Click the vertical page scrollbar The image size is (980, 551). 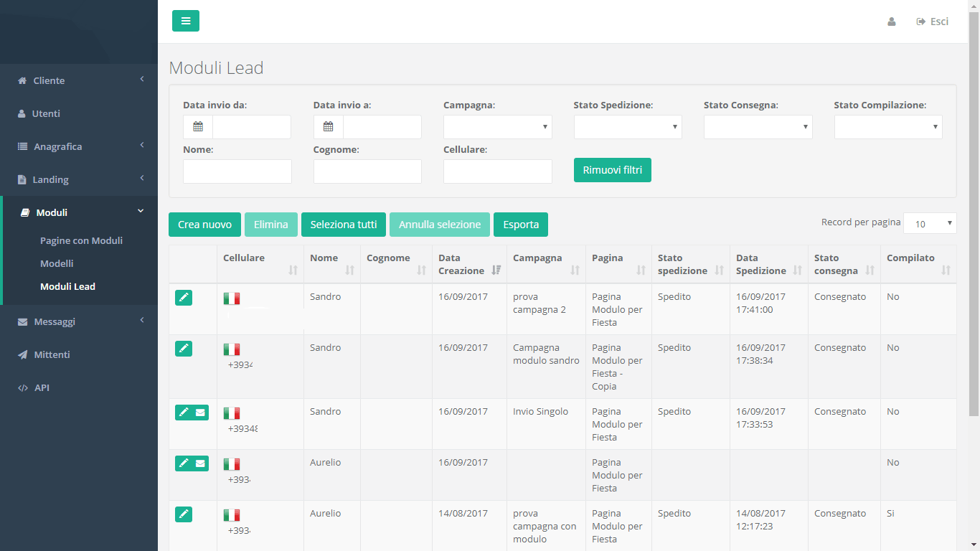(x=974, y=215)
